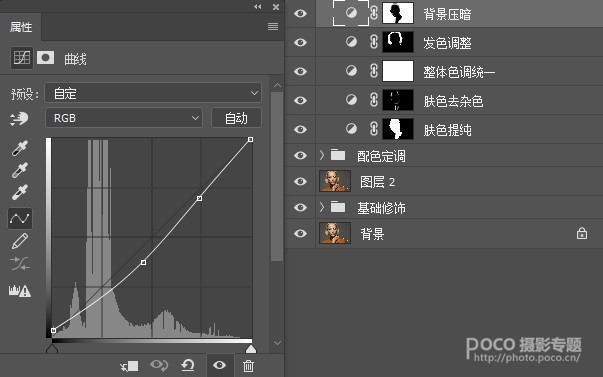Pick the black point eyedropper
The width and height of the screenshot is (603, 377).
pos(20,148)
